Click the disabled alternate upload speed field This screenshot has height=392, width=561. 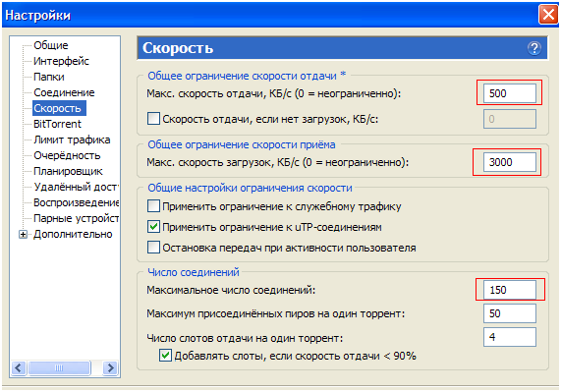(x=510, y=119)
